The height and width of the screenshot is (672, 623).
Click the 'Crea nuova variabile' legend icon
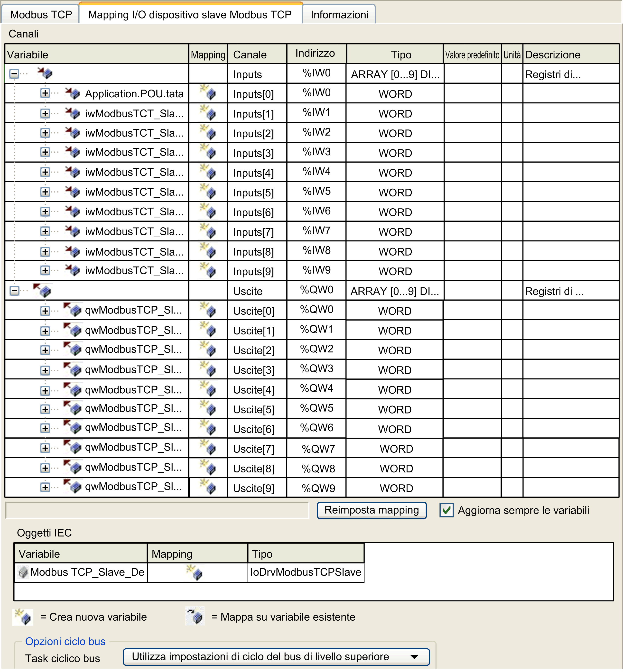(23, 617)
